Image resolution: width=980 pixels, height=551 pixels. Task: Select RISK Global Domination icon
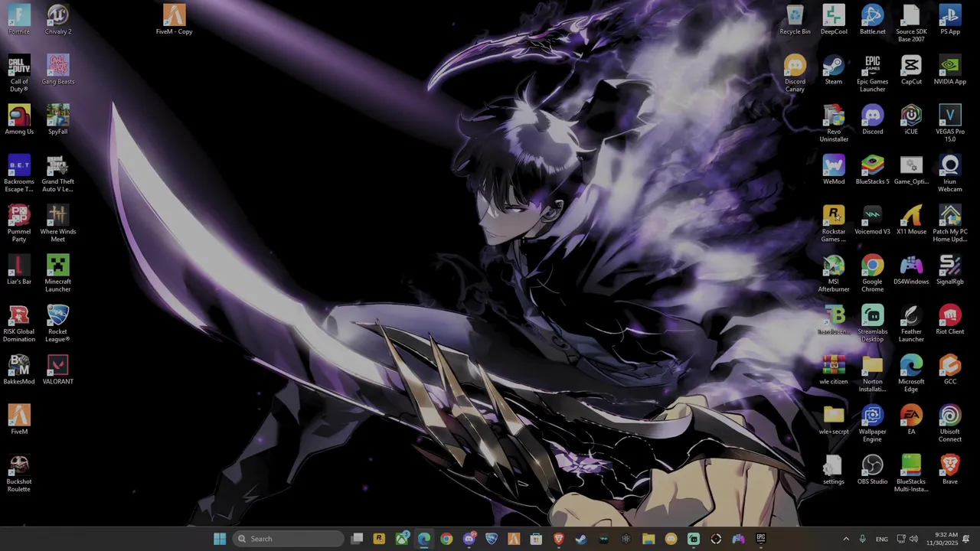click(x=19, y=324)
